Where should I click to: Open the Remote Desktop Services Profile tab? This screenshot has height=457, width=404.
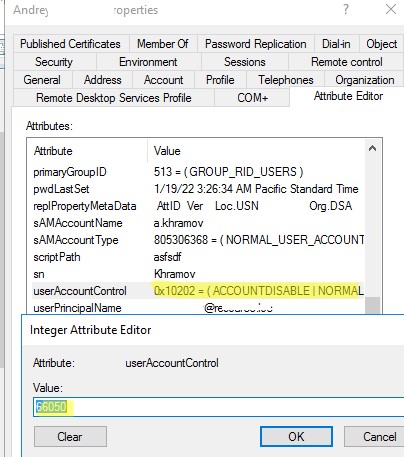[x=114, y=98]
